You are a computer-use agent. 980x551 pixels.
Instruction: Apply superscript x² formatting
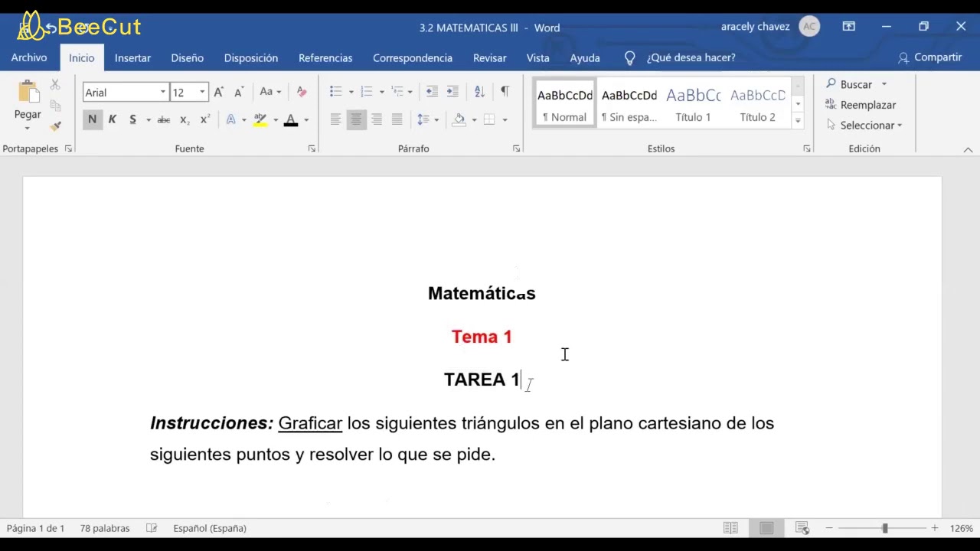(x=204, y=119)
